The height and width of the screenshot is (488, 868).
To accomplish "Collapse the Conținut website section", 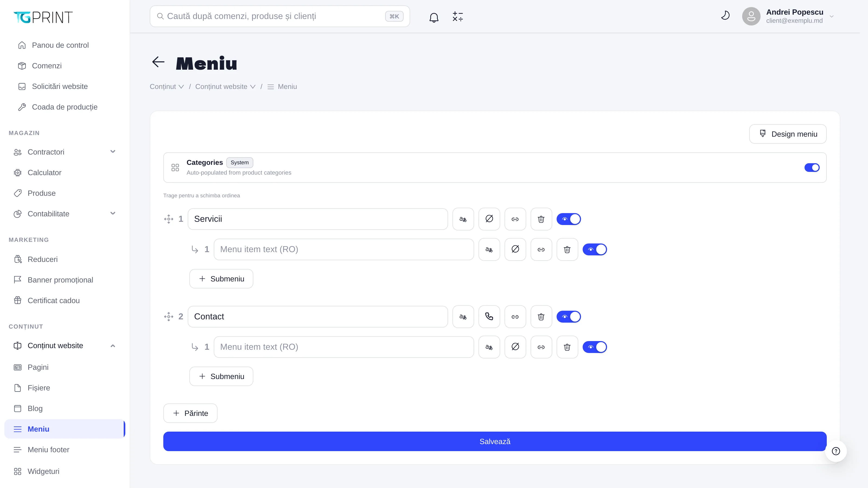I will pos(65,346).
